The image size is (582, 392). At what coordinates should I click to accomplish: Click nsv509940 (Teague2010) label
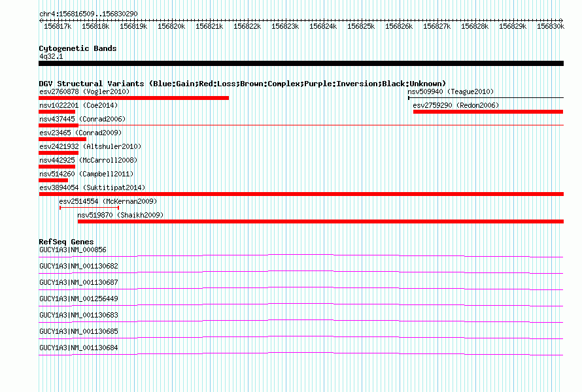click(x=451, y=91)
